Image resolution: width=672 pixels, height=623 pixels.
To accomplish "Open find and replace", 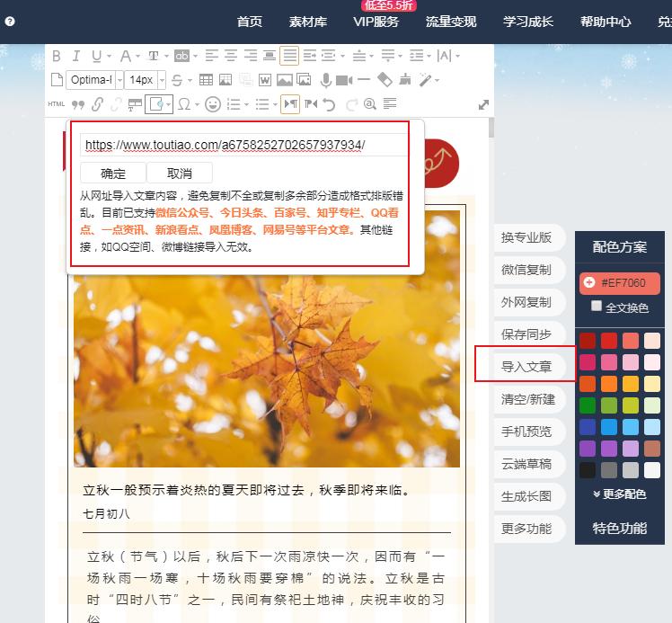I will (369, 103).
